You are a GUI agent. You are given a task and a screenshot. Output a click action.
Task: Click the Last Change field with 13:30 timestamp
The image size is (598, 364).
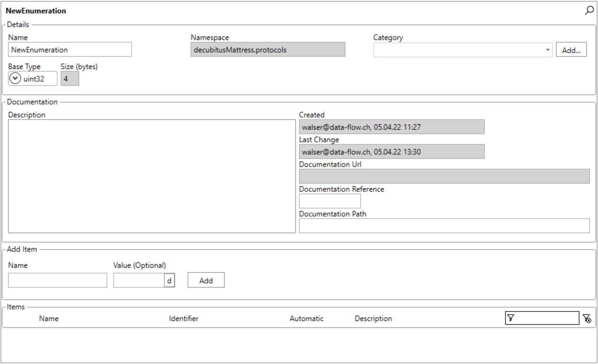coord(392,151)
